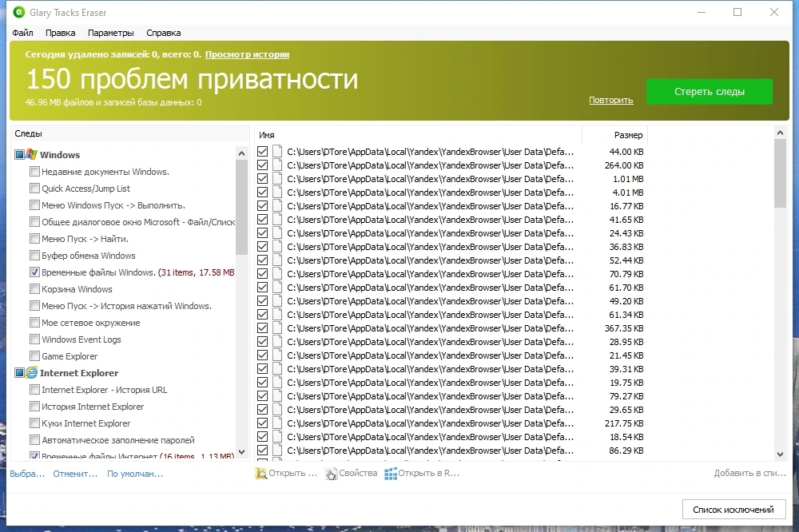
Task: Click the Повторить rescan link
Action: (611, 100)
